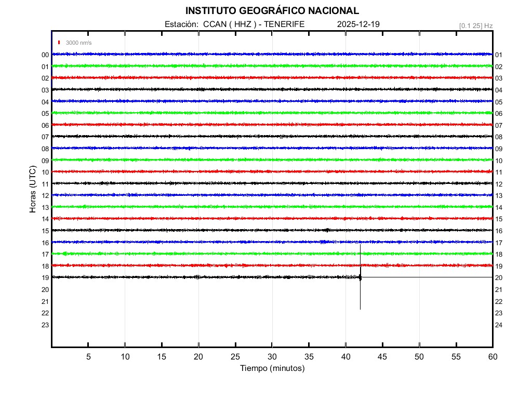The width and height of the screenshot is (532, 399).
Task: Click the station label CCAN ( HHZ ) - TENERIFE
Action: click(234, 24)
